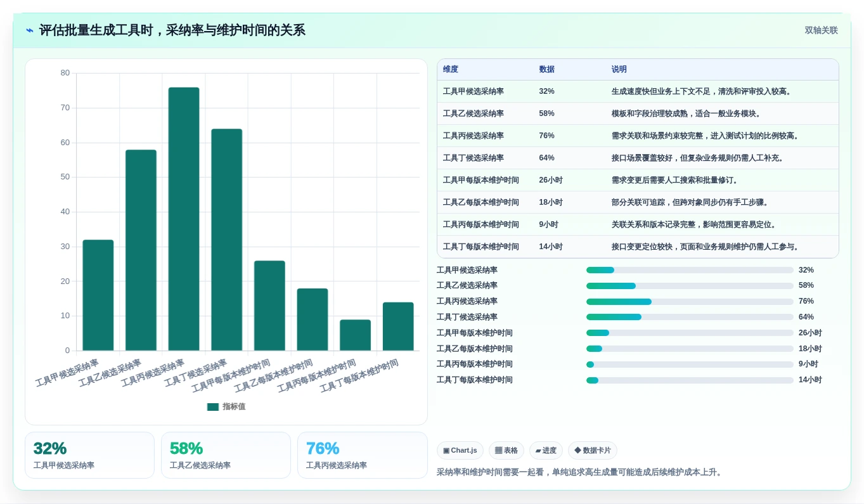
Task: Select table row 工具丙候选采纳率
Action: (x=638, y=136)
